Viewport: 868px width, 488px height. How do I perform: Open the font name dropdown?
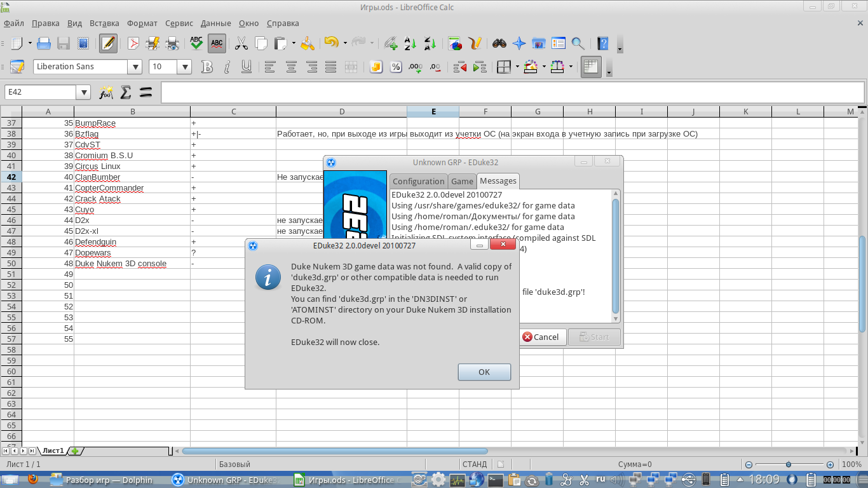[135, 67]
